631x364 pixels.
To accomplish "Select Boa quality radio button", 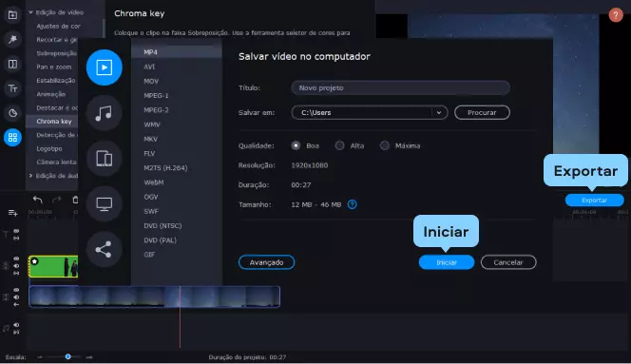I will click(296, 145).
